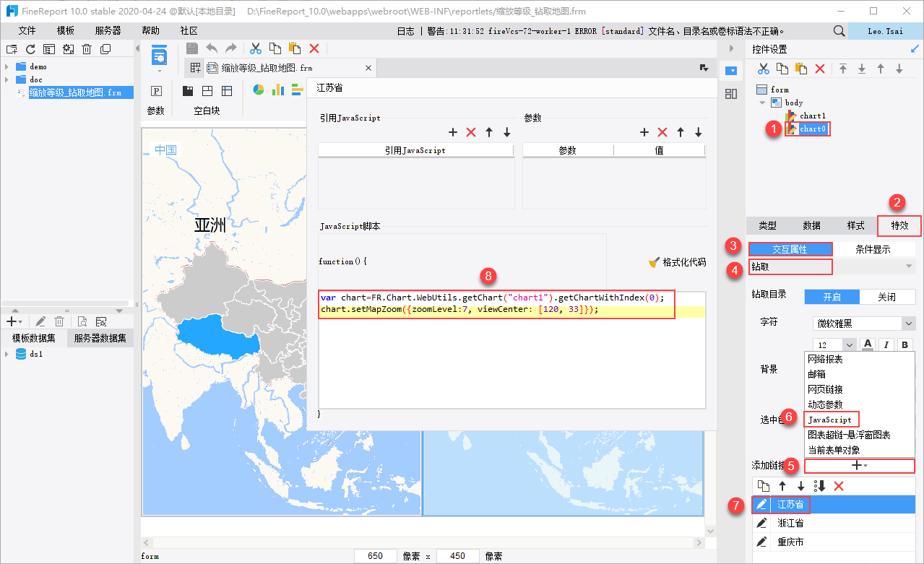The width and height of the screenshot is (924, 564).
Task: Expand the ds1 dataset node
Action: [7, 354]
